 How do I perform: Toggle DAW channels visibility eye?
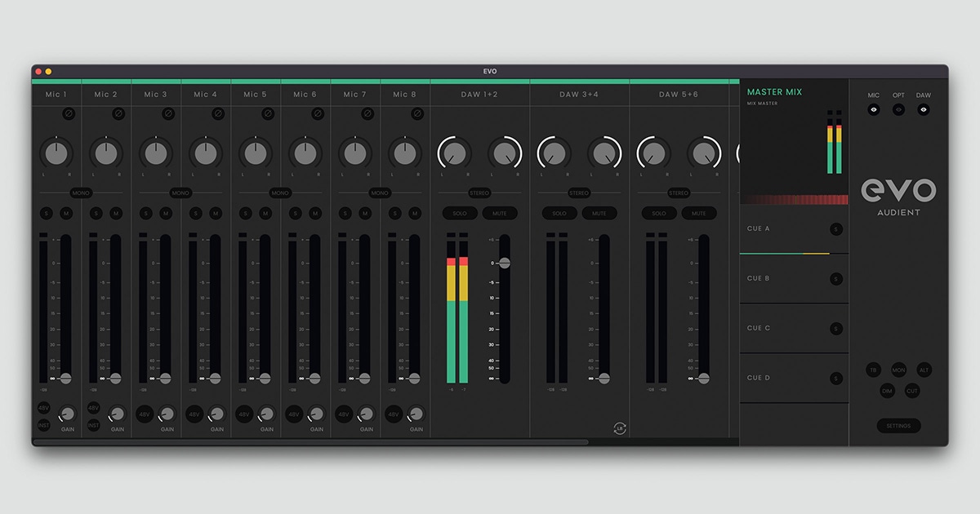pos(923,109)
